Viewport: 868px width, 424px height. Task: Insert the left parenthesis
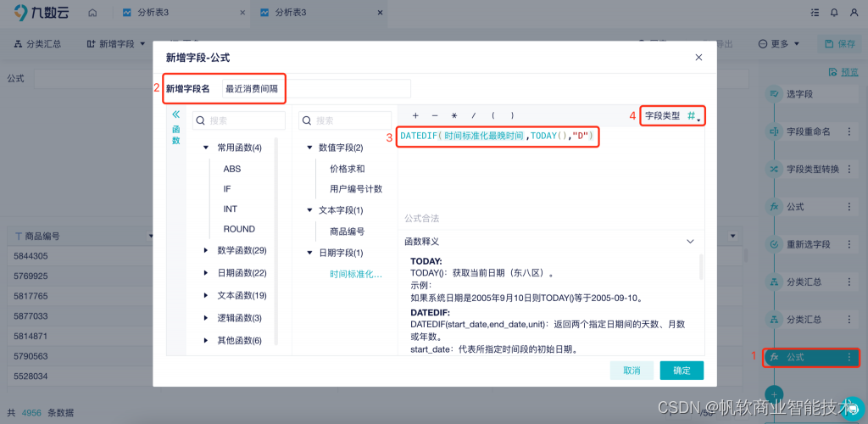(492, 115)
